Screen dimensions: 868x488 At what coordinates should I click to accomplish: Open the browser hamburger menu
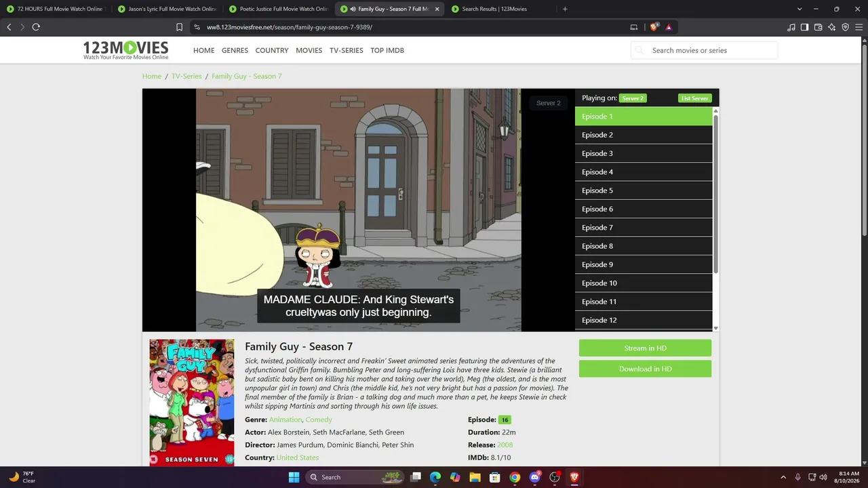[859, 27]
